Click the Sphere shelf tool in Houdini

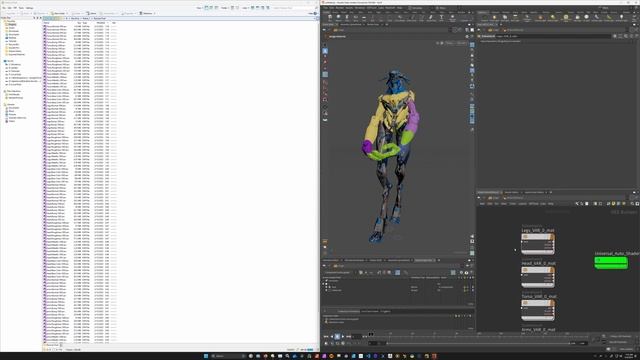338,18
